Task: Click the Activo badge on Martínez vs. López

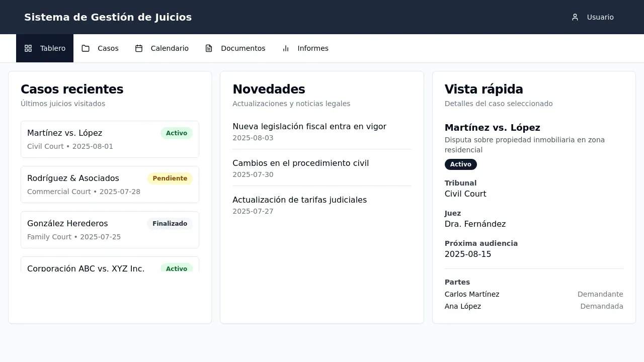Action: click(176, 133)
